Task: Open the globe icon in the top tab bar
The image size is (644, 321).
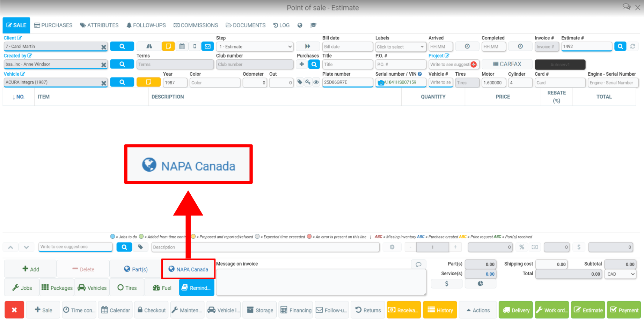Action: click(x=300, y=25)
